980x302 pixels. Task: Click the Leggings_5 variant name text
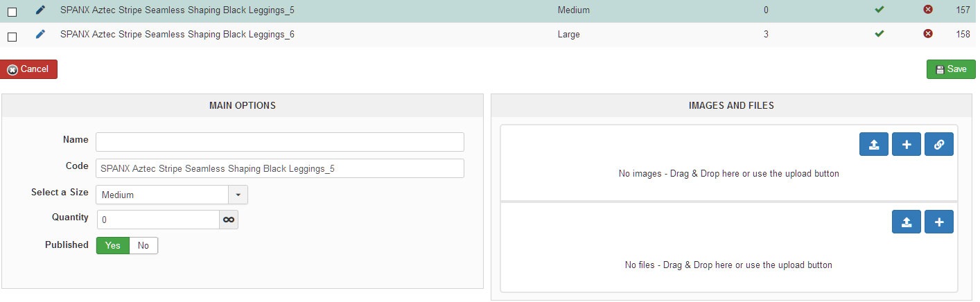pyautogui.click(x=177, y=10)
